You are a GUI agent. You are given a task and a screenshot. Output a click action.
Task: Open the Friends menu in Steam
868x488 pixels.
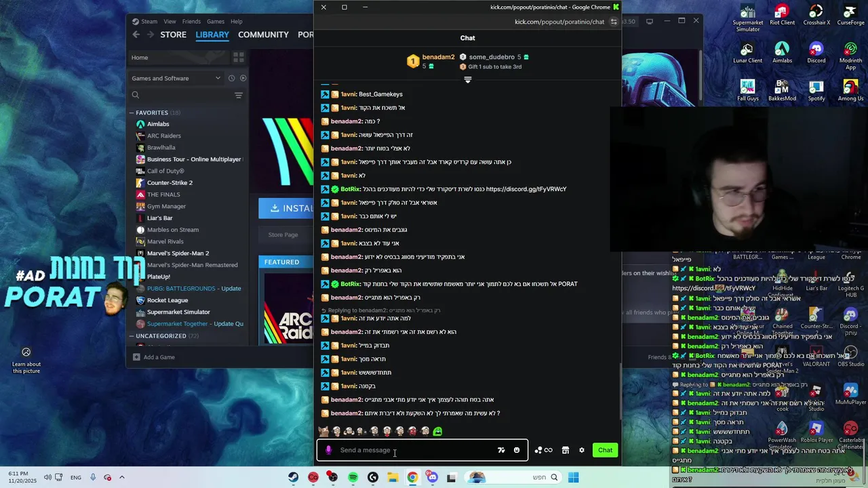pos(191,22)
